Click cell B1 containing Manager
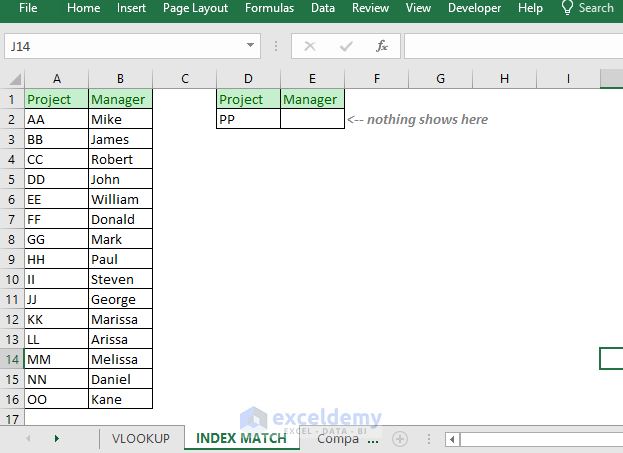The width and height of the screenshot is (623, 453). tap(120, 99)
